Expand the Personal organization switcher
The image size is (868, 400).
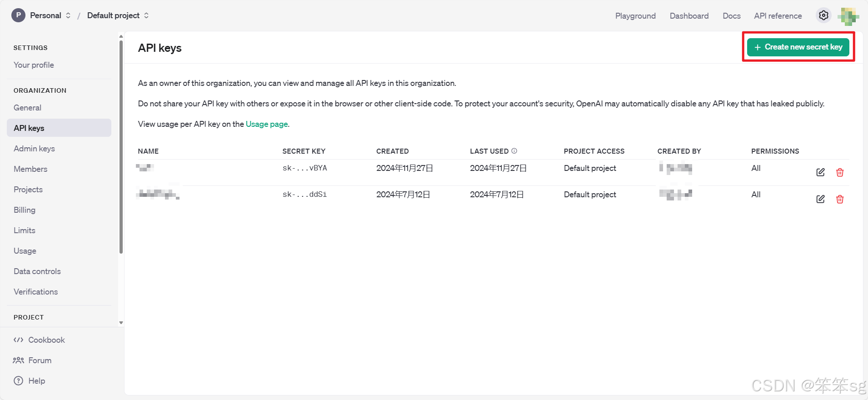(42, 15)
